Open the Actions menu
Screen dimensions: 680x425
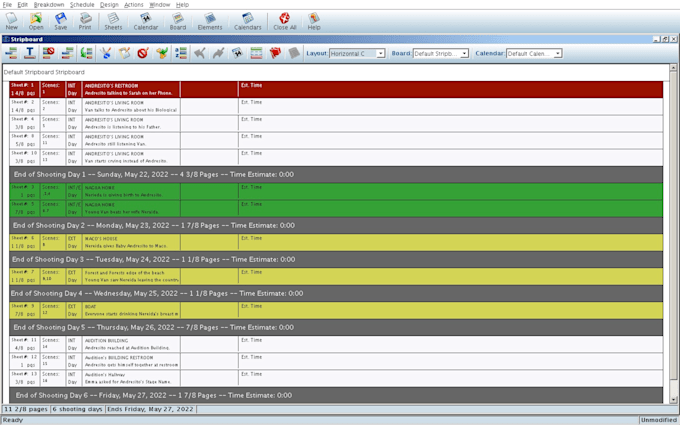point(134,4)
